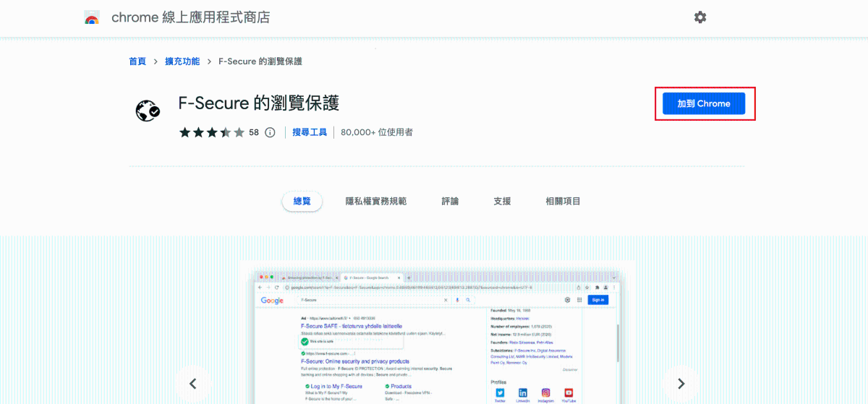Switch to the 隱私權實務規範 tab
Screen dimensions: 868x404
pyautogui.click(x=376, y=201)
